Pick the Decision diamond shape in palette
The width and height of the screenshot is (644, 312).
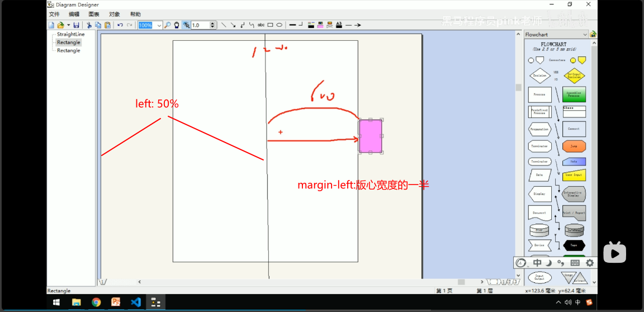pyautogui.click(x=539, y=76)
